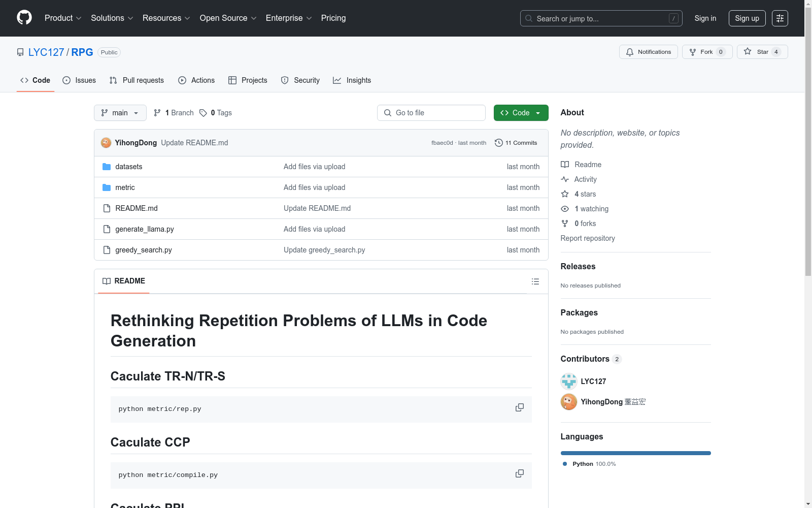This screenshot has width=812, height=508.
Task: Expand the Enterprise menu
Action: click(289, 18)
